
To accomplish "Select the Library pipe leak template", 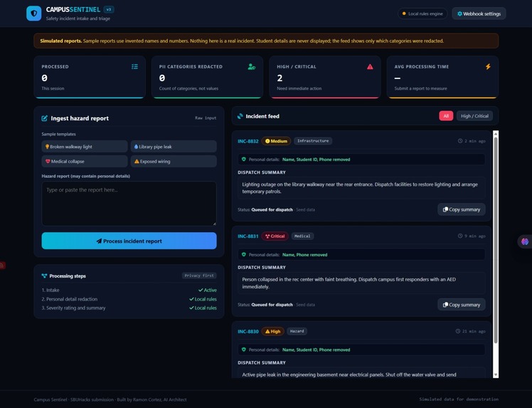I will tap(174, 147).
